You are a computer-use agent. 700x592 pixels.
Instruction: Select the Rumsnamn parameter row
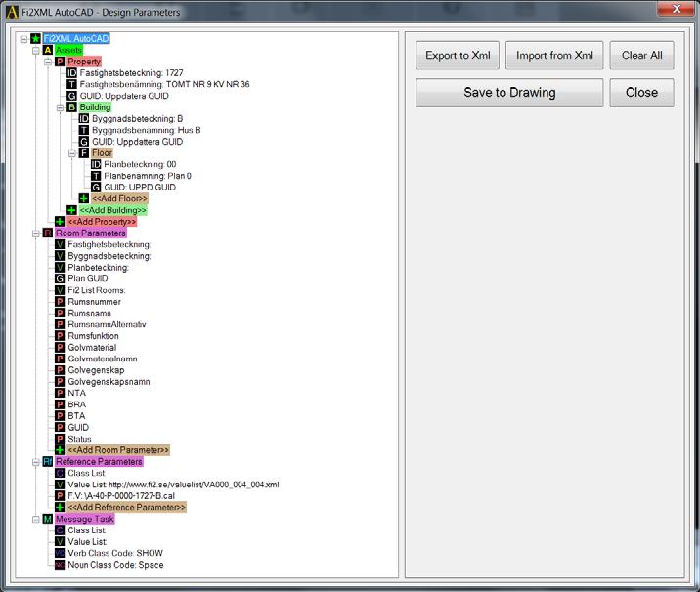click(89, 314)
